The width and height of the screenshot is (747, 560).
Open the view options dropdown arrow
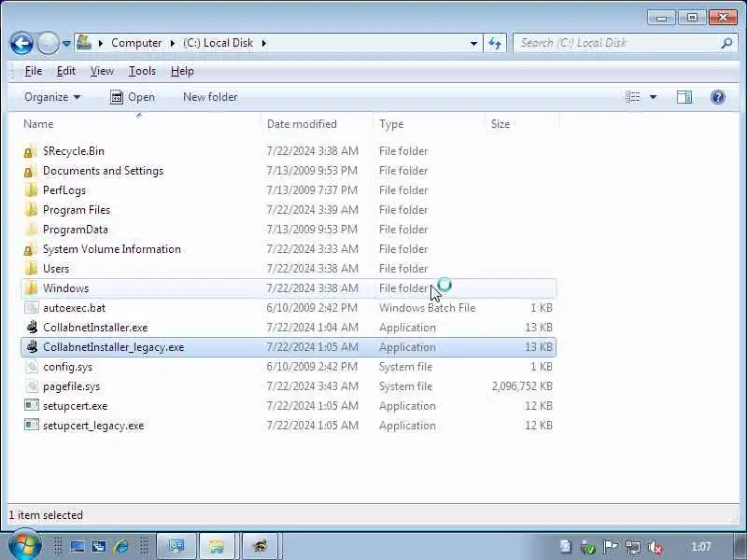tap(653, 97)
